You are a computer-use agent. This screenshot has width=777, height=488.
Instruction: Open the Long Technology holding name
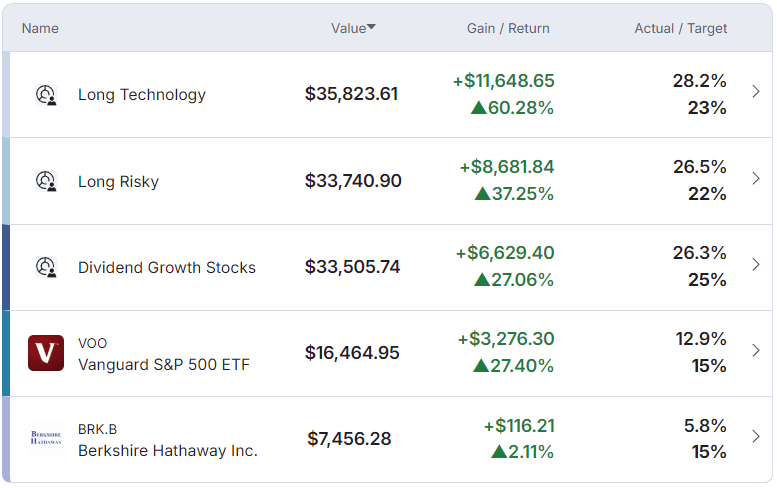click(142, 95)
